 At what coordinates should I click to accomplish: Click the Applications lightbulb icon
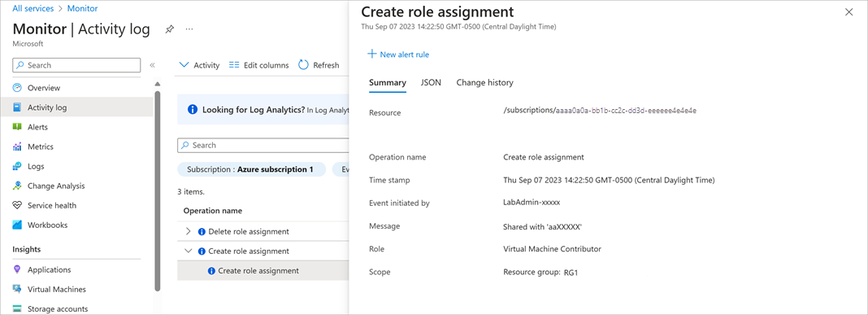[x=17, y=269]
